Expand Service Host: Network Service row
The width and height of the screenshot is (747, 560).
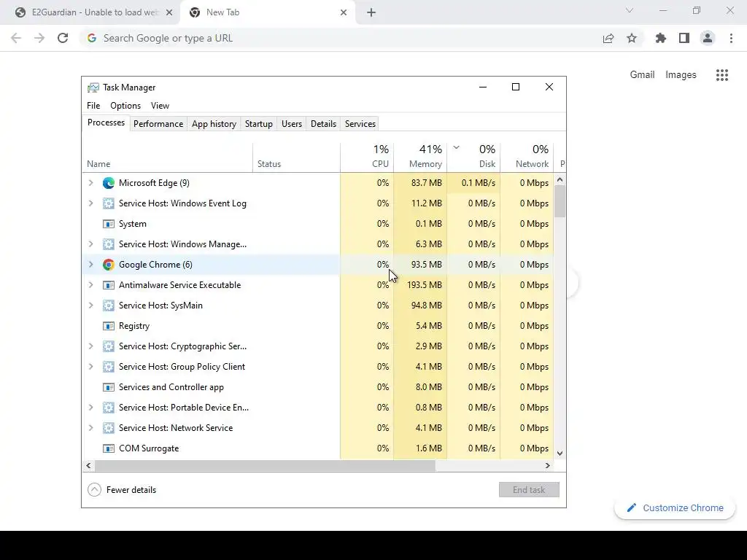(x=91, y=428)
